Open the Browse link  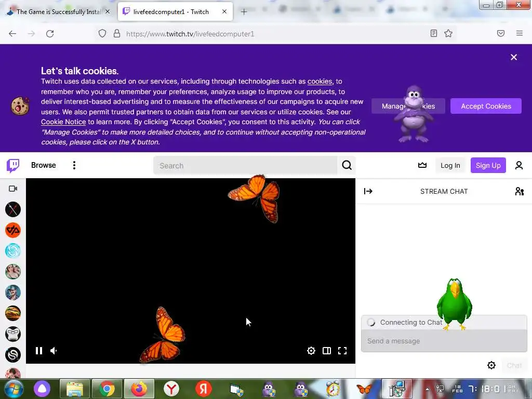44,165
